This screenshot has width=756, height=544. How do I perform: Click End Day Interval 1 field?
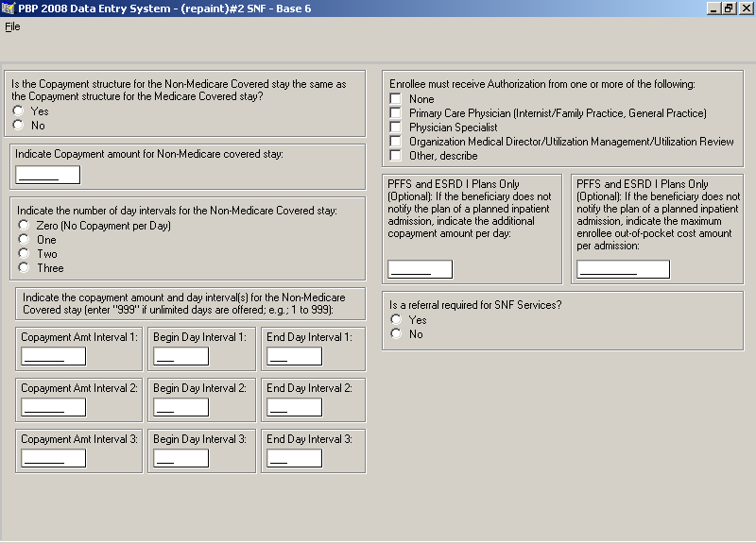pos(295,357)
